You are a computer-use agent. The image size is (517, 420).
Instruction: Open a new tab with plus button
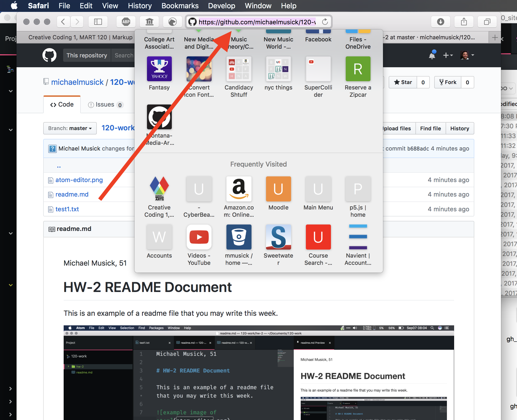[495, 37]
